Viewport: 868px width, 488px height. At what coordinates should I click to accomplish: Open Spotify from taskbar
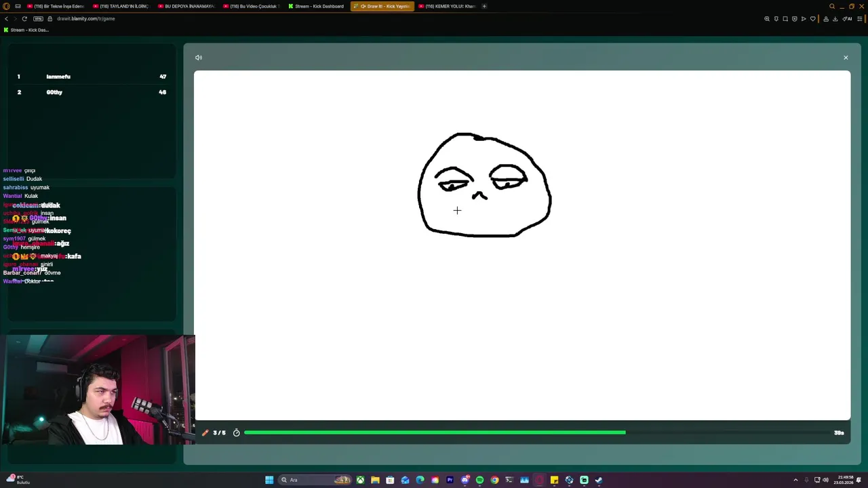tap(479, 480)
